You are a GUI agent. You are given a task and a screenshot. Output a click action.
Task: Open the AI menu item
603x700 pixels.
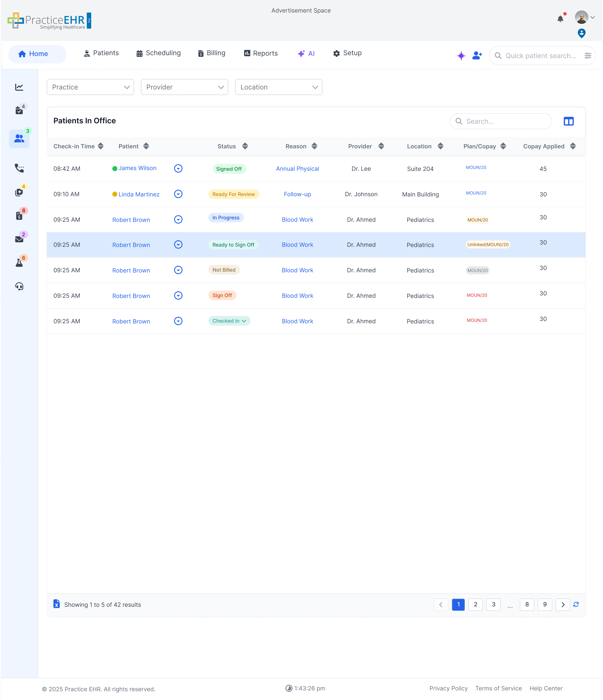coord(306,53)
